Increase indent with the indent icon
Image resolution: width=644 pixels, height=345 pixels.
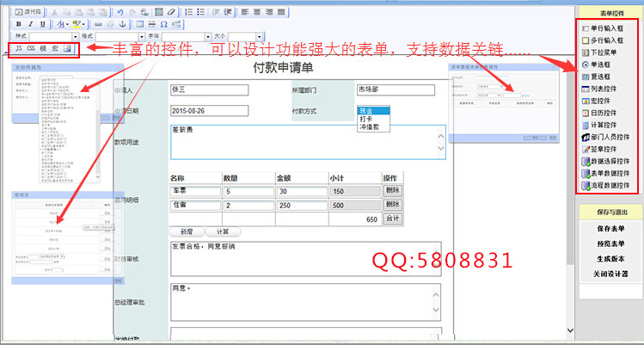pyautogui.click(x=228, y=12)
